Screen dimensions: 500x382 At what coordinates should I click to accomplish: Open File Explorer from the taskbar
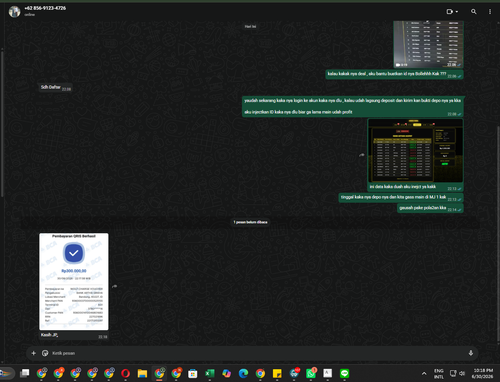coord(142,373)
